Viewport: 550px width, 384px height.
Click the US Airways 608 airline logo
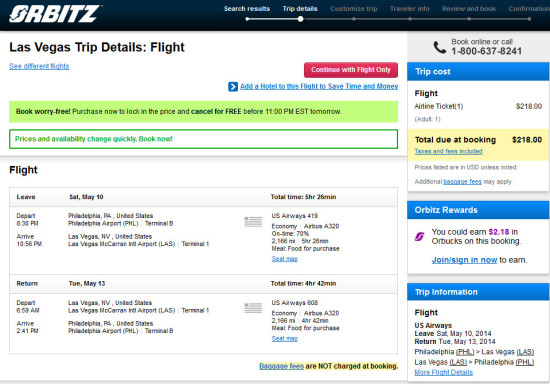(x=253, y=308)
